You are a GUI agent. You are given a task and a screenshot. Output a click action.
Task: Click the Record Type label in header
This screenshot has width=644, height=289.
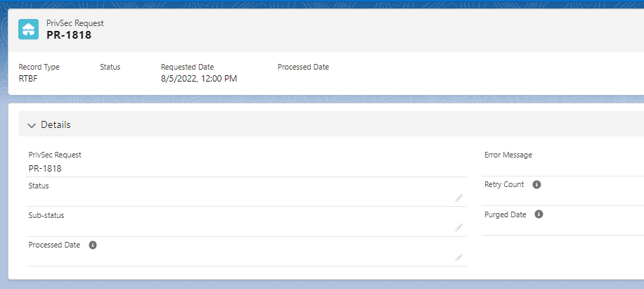[39, 67]
